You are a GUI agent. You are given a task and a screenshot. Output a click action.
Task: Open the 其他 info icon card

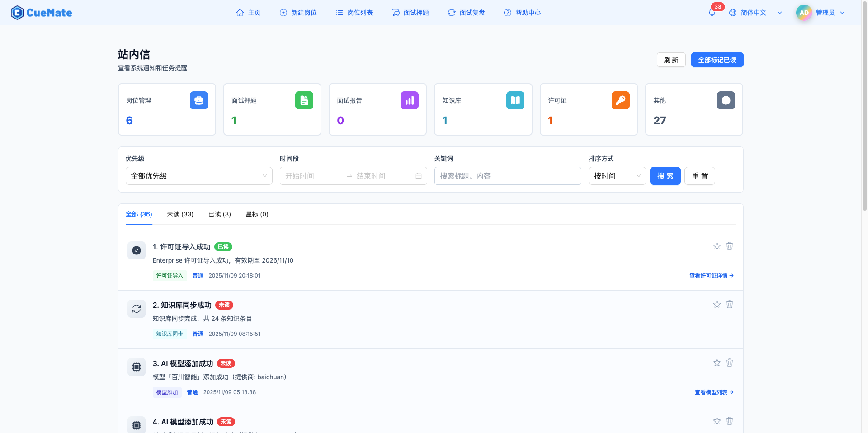point(726,100)
